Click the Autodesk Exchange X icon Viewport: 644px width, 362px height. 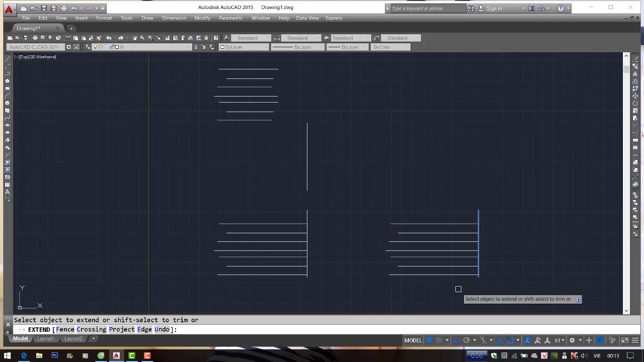pos(531,8)
